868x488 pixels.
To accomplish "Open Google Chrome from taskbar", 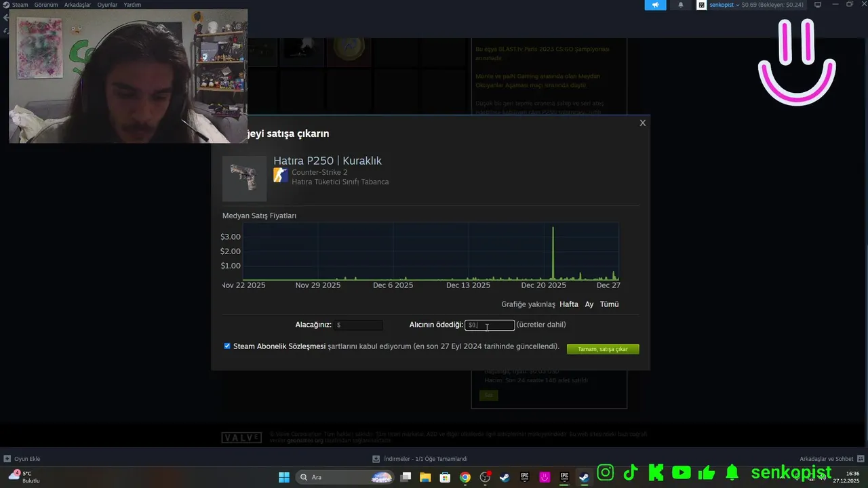I will tap(465, 477).
